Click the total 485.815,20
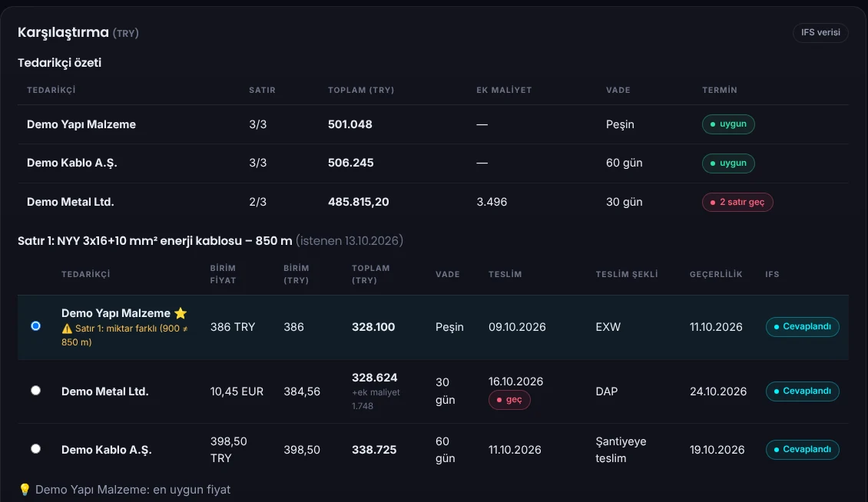The width and height of the screenshot is (868, 502). (358, 202)
